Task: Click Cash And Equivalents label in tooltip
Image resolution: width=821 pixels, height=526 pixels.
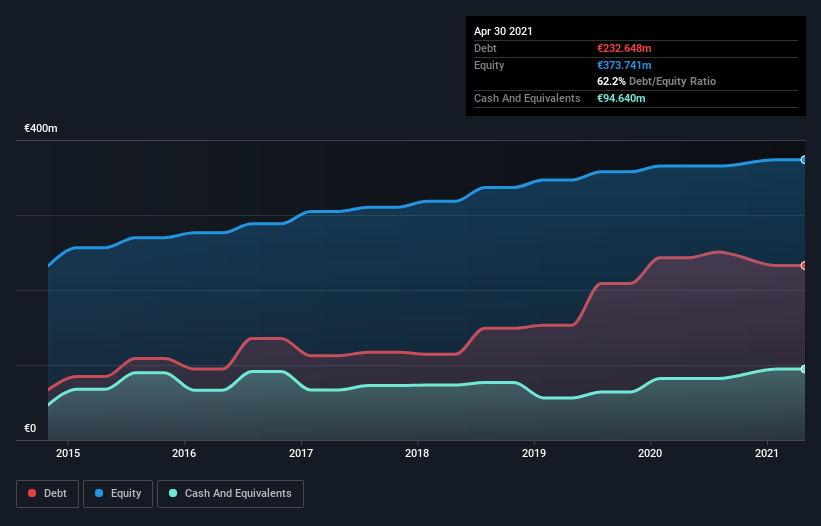Action: tap(527, 98)
